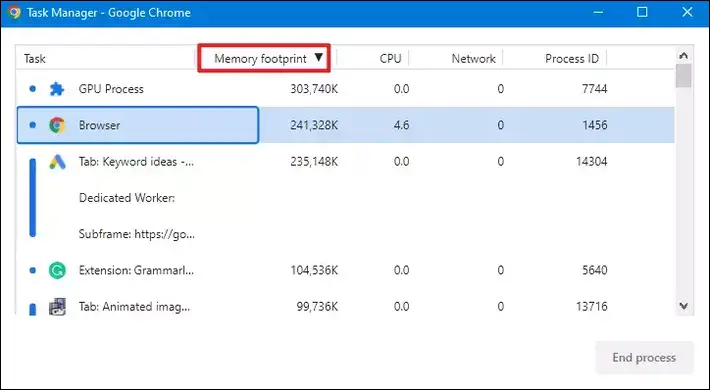The image size is (710, 390).
Task: Click the Grammarly extension icon
Action: point(57,270)
